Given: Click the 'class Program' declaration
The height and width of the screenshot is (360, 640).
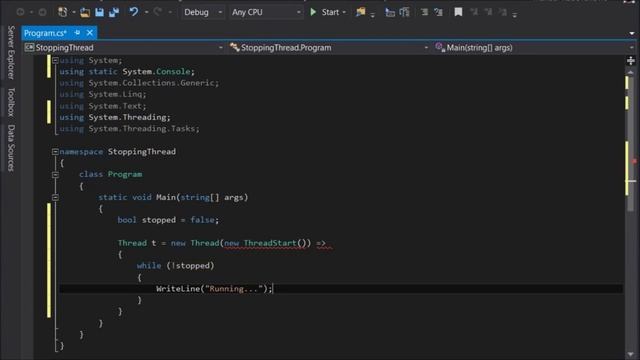Looking at the screenshot, I should [111, 174].
